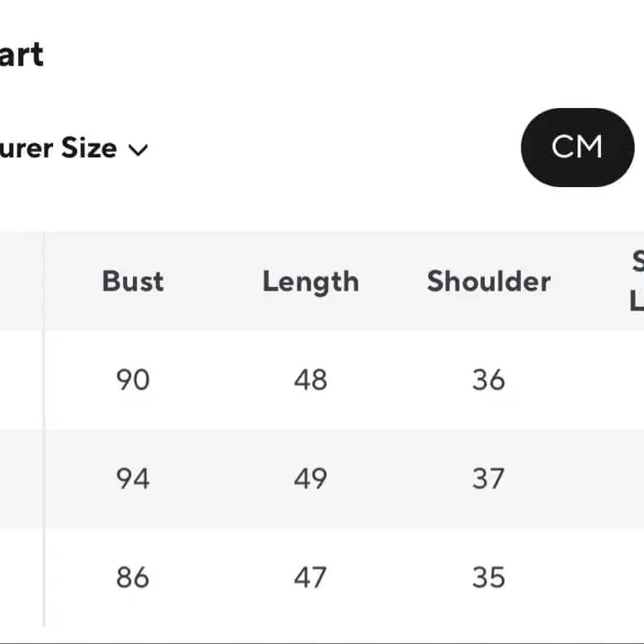
Task: Click the chevron next to Size
Action: pos(138,149)
